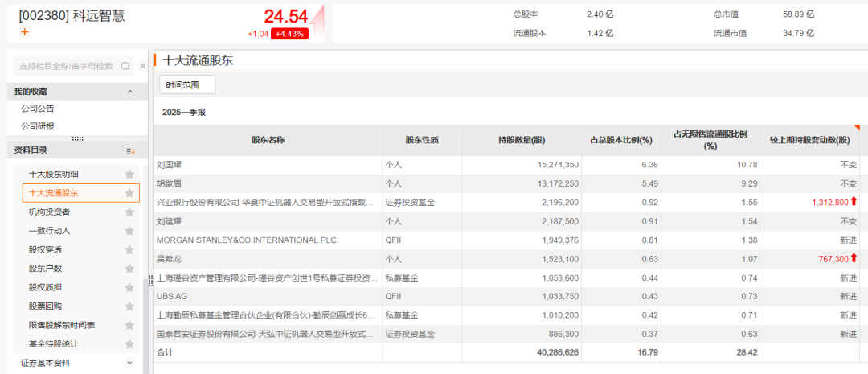This screenshot has height=374, width=868.
Task: Click the star next to 股东户数
Action: pos(129,269)
